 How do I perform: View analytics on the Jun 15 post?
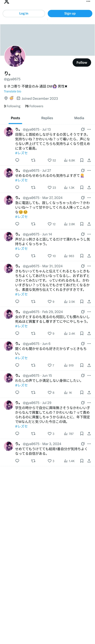click(68, 393)
